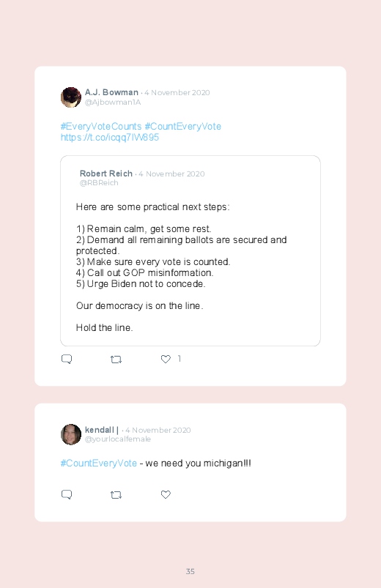Click the like count on Bowman's tweet
The width and height of the screenshot is (381, 588).
(180, 359)
